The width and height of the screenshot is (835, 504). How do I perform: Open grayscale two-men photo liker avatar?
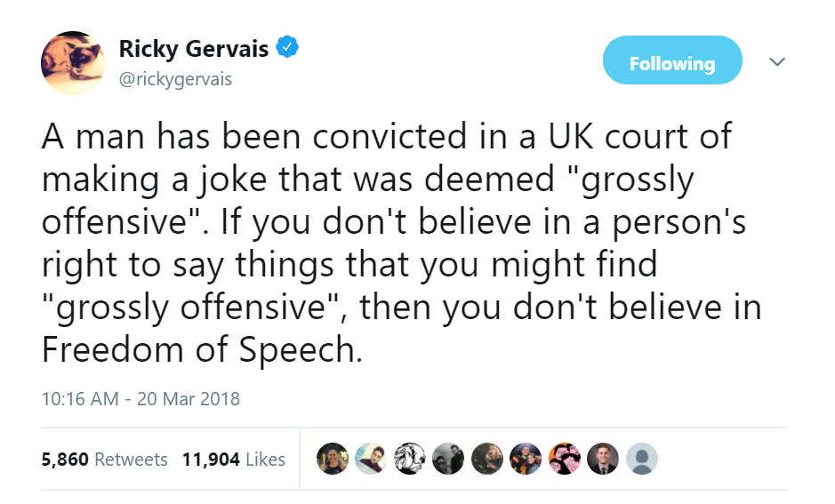[448, 459]
